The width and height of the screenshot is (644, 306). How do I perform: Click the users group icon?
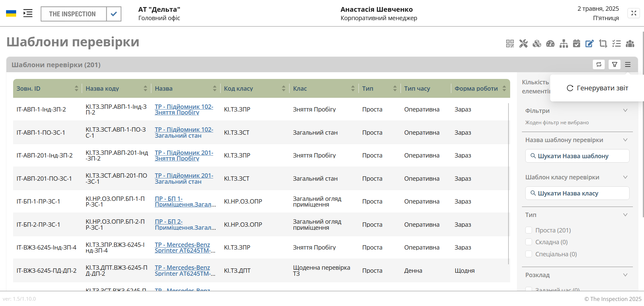click(x=630, y=44)
